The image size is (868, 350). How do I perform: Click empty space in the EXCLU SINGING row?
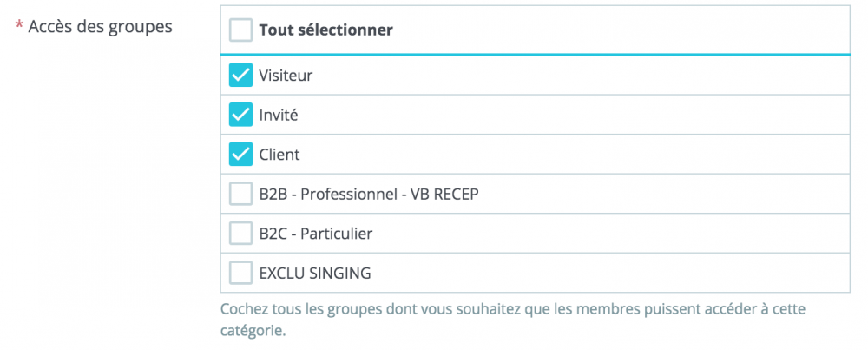pos(608,273)
